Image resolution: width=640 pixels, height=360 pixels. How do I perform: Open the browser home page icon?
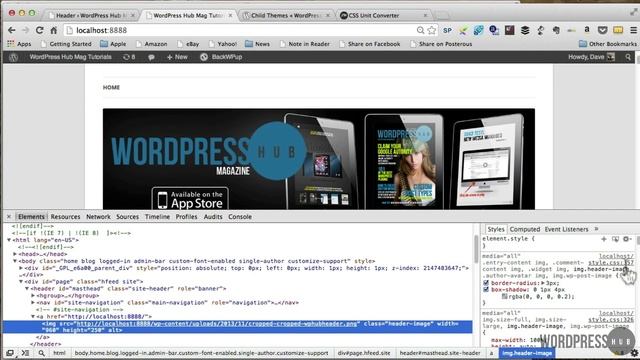(54, 30)
